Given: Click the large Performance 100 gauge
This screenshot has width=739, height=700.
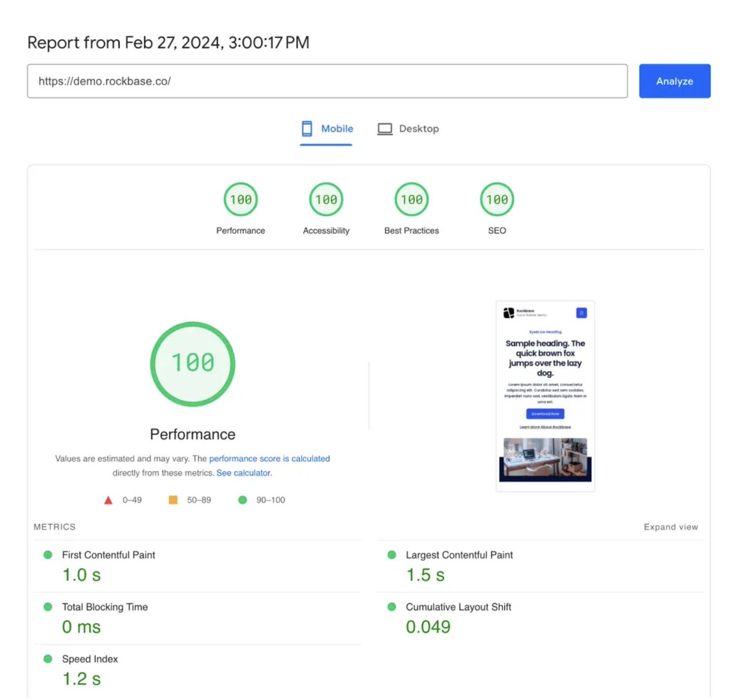Looking at the screenshot, I should pyautogui.click(x=193, y=363).
